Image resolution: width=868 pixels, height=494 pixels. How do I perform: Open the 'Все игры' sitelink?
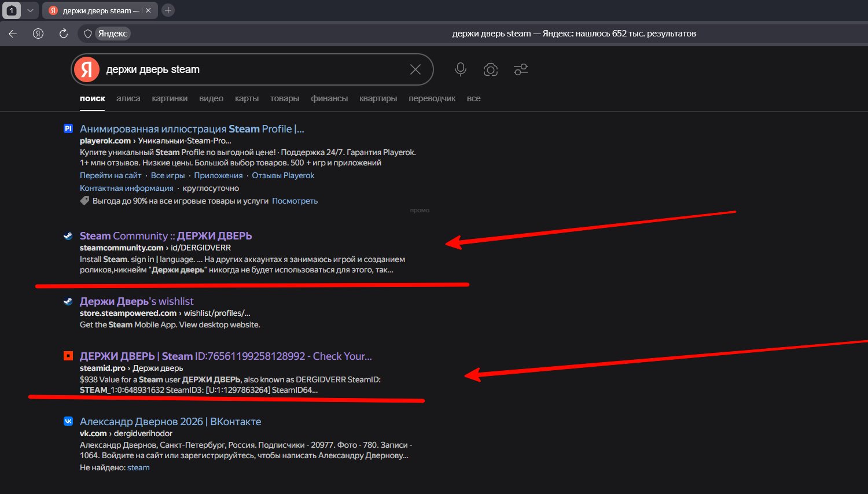168,175
